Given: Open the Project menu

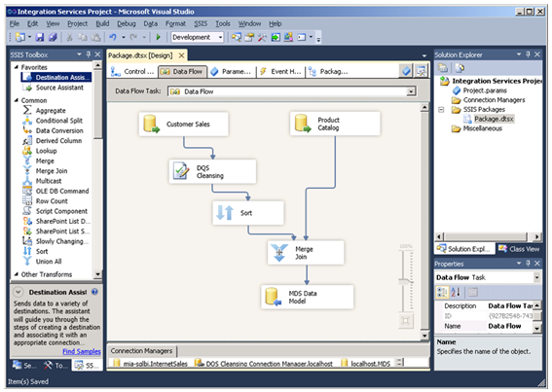Looking at the screenshot, I should tap(78, 23).
